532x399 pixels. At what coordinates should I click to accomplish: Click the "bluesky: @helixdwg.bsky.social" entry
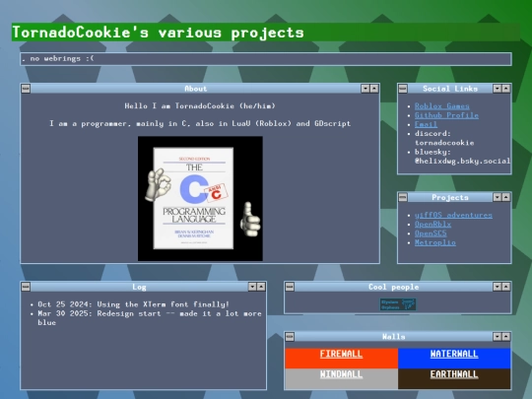pyautogui.click(x=462, y=157)
